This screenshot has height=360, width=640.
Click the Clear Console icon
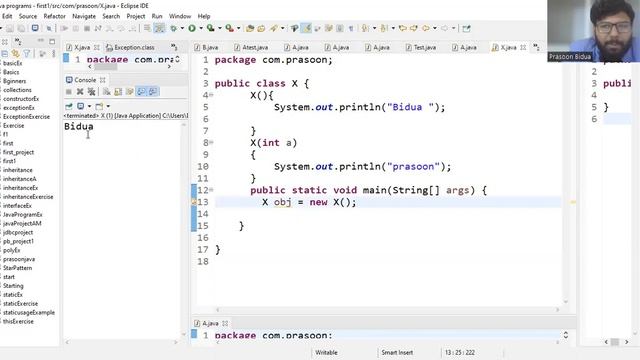coord(107,92)
